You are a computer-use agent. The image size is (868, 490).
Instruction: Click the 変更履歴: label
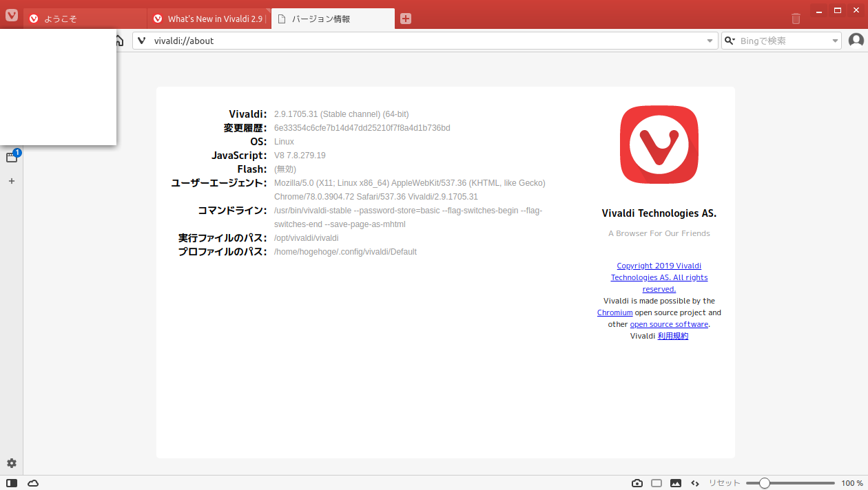click(x=245, y=128)
